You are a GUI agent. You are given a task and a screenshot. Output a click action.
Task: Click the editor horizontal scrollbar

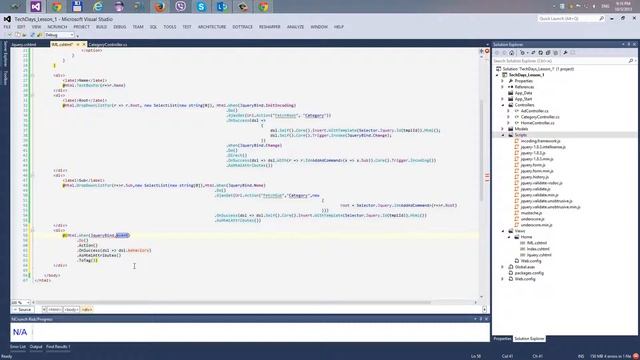(233, 302)
